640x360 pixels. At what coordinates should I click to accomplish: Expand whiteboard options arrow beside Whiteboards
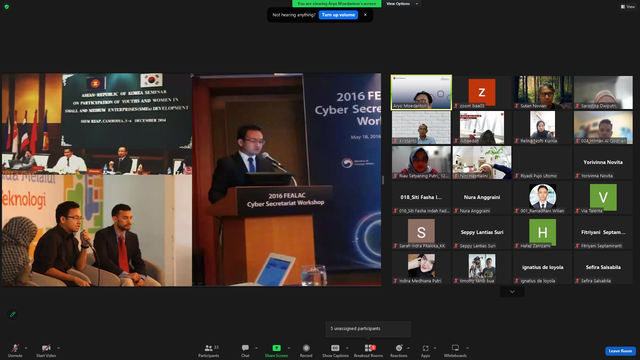(x=467, y=348)
